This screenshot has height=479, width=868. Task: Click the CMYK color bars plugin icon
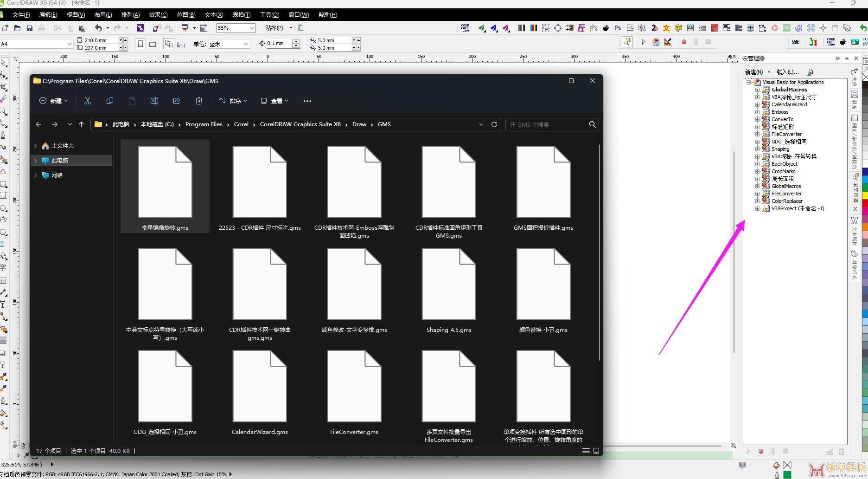tap(534, 28)
